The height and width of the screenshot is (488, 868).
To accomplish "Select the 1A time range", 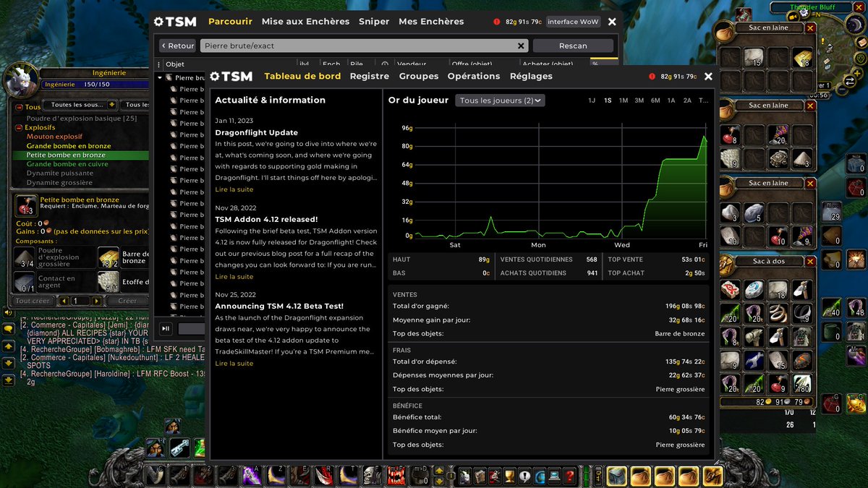I will 671,100.
